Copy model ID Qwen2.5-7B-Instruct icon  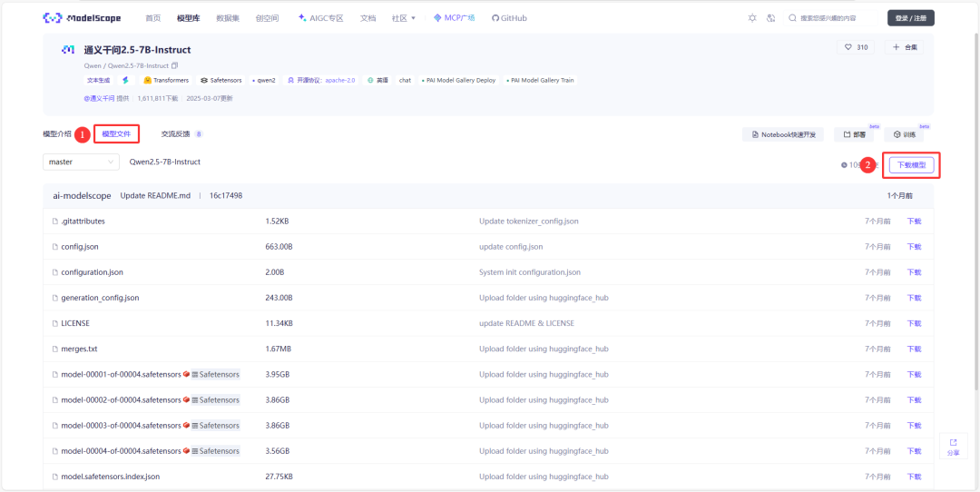(175, 65)
